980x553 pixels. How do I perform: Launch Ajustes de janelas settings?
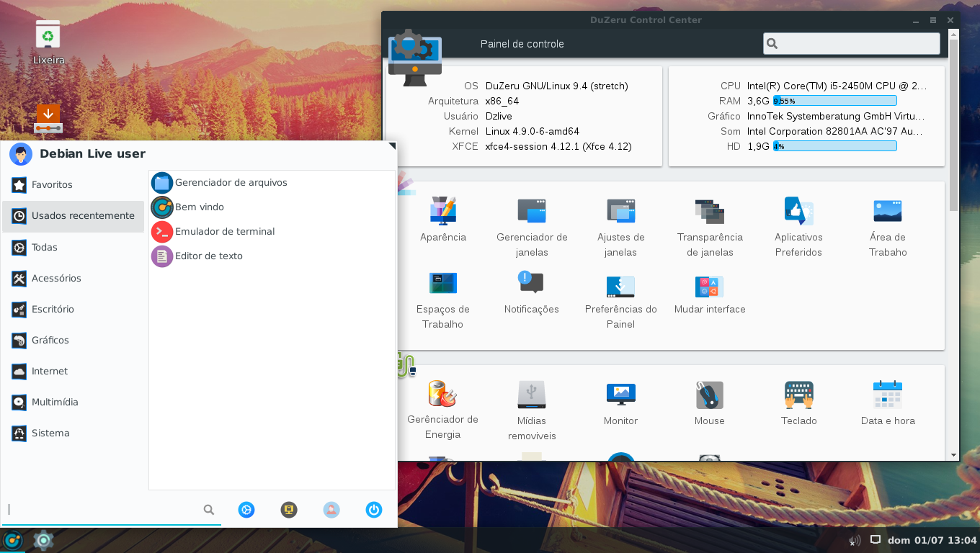(620, 210)
